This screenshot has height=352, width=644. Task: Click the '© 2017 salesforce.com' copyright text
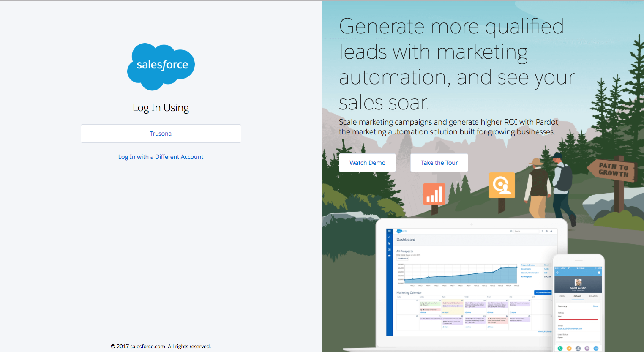click(x=161, y=347)
